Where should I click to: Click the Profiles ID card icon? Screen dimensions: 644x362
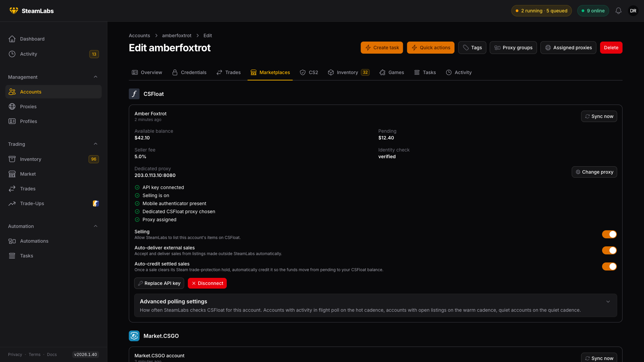click(12, 121)
